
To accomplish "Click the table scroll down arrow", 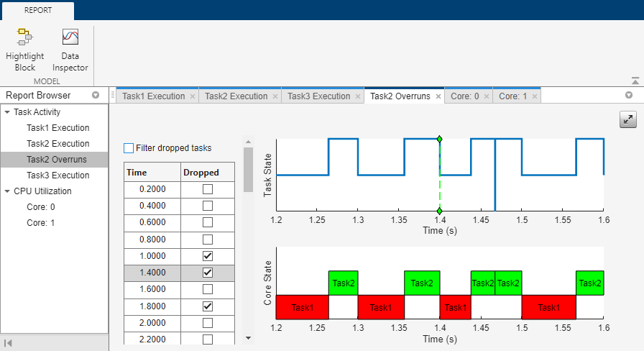I will pyautogui.click(x=248, y=338).
